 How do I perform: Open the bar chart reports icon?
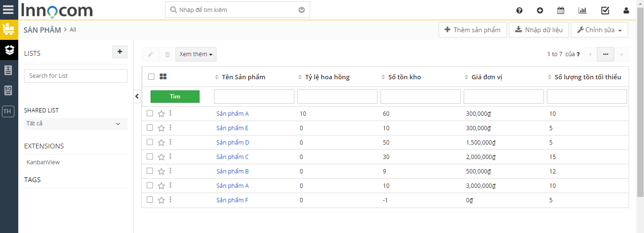(x=582, y=10)
